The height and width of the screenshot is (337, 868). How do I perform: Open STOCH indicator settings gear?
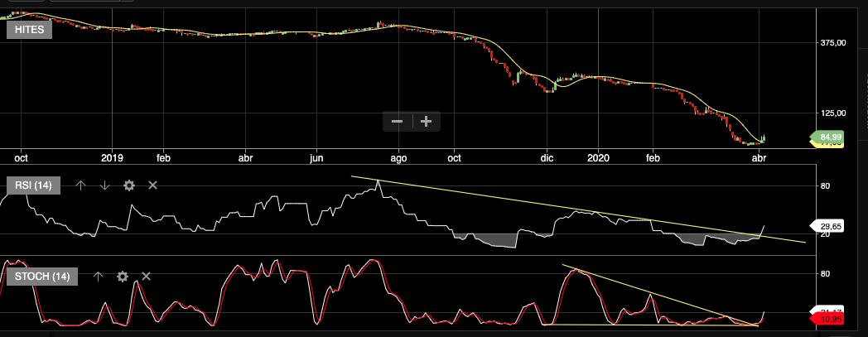pyautogui.click(x=122, y=277)
